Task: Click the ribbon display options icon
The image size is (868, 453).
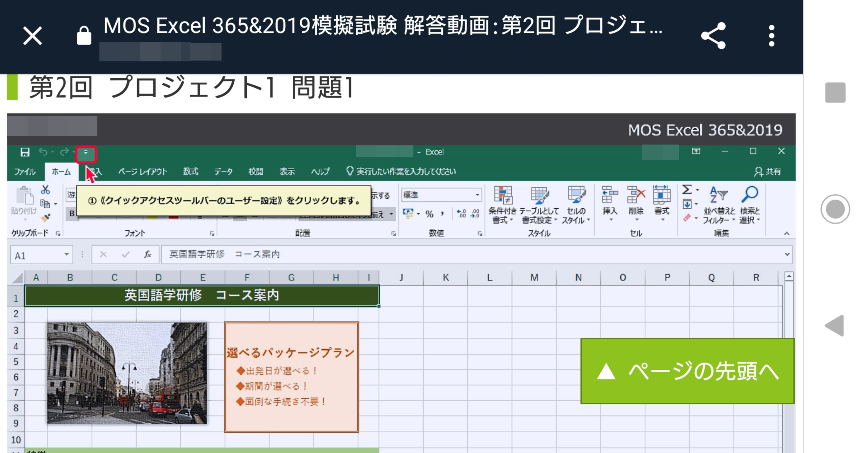Action: 696,151
